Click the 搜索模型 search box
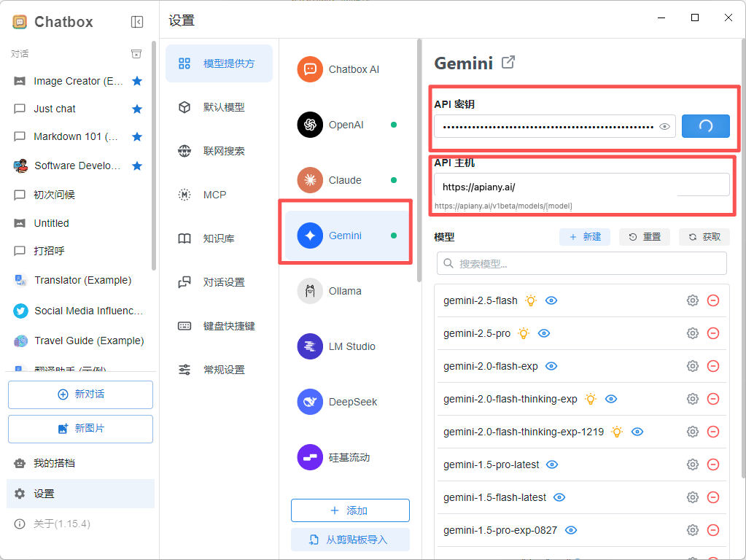 point(582,263)
